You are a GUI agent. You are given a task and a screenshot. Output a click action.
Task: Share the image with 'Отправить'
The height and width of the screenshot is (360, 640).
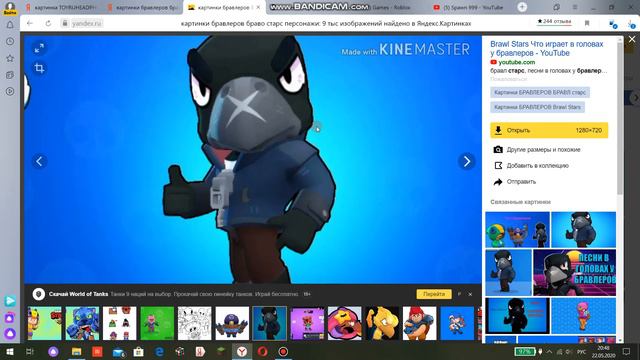tap(521, 182)
